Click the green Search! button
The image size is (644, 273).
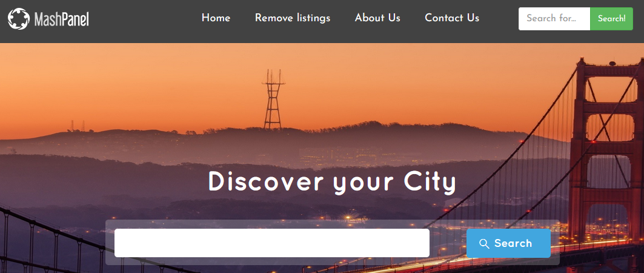tap(611, 19)
